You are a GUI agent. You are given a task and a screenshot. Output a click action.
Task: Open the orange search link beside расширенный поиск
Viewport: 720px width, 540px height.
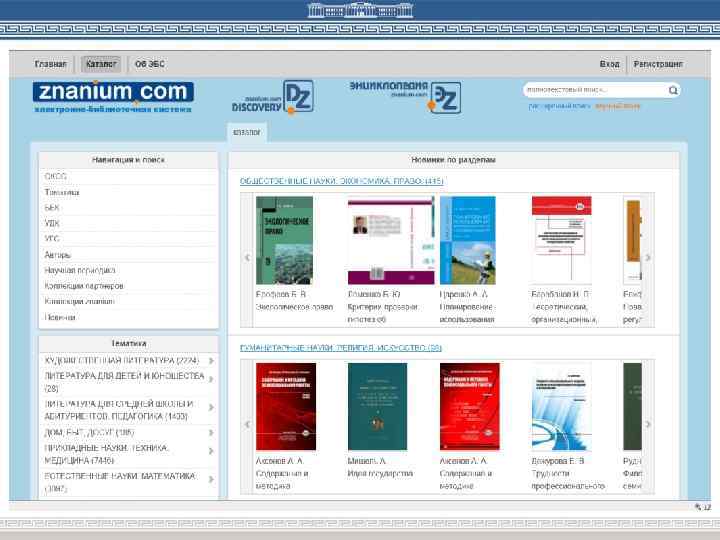click(618, 106)
